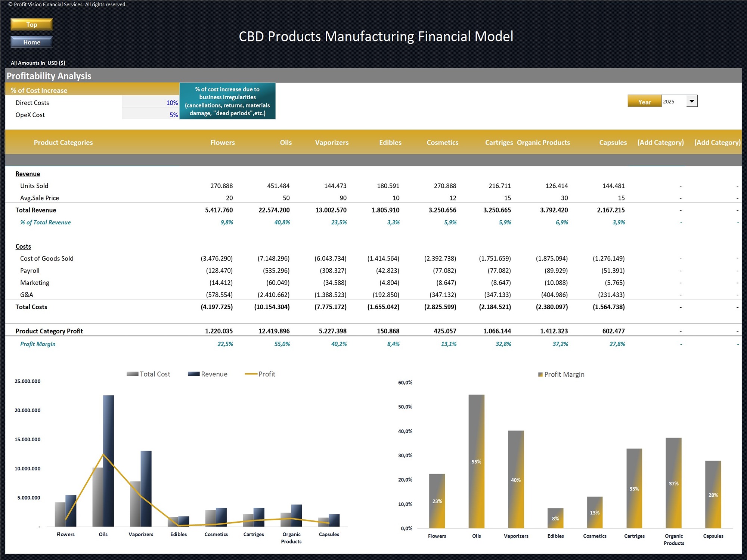This screenshot has height=560, width=747.
Task: Edit the OpeX Cost 5% cell
Action: point(151,115)
